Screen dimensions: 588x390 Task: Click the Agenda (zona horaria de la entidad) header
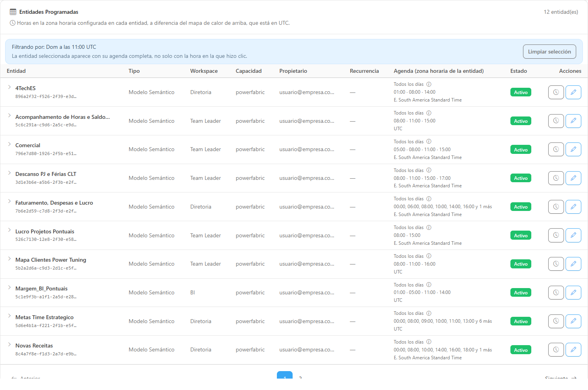[x=439, y=71]
